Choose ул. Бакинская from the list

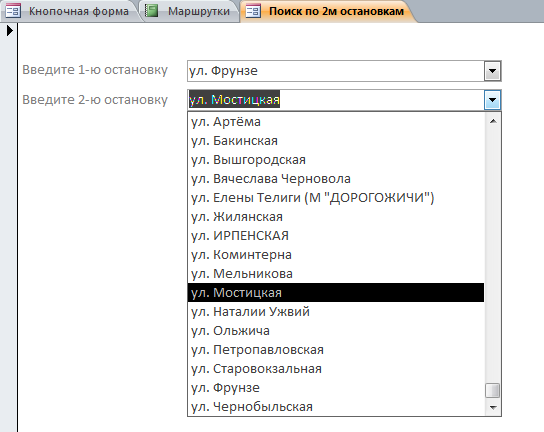(x=335, y=141)
